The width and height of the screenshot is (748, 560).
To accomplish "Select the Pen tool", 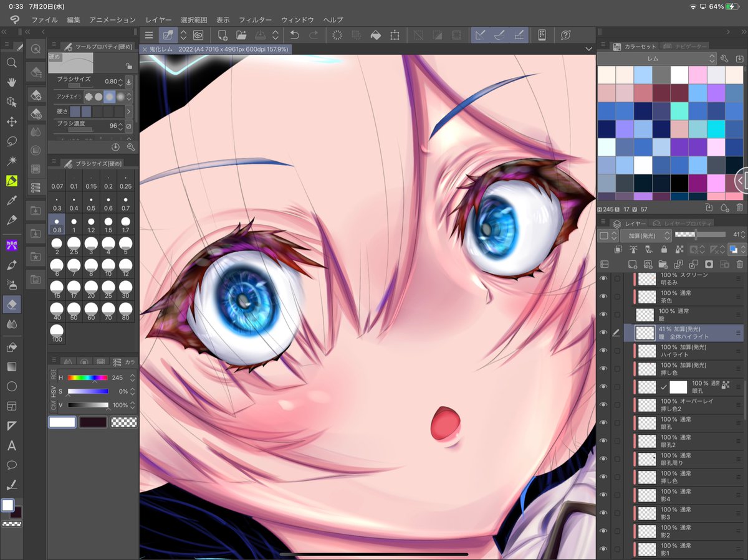I will 11,221.
